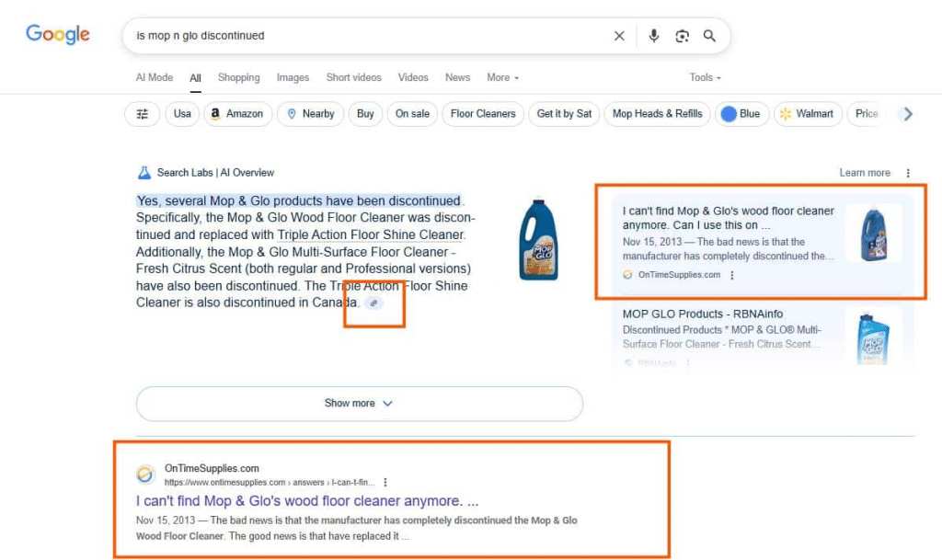Screen dimensions: 942x560
Task: Clear the search query with the X icon
Action: (619, 36)
